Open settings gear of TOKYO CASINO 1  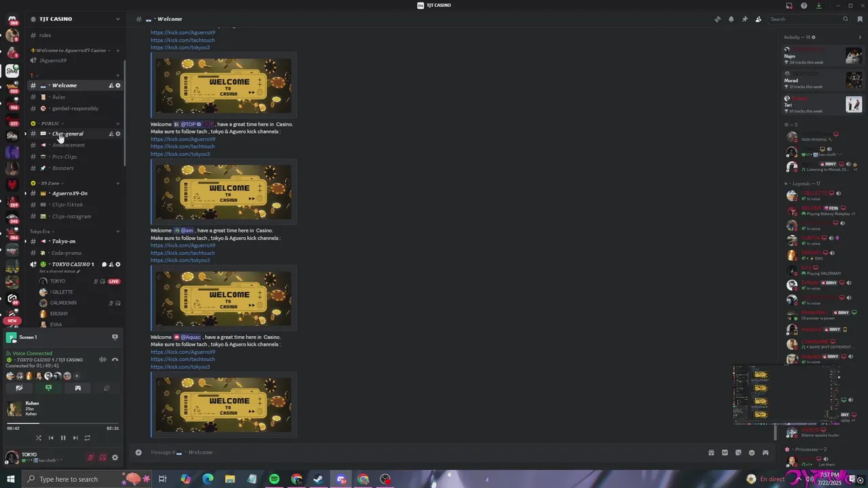click(117, 264)
